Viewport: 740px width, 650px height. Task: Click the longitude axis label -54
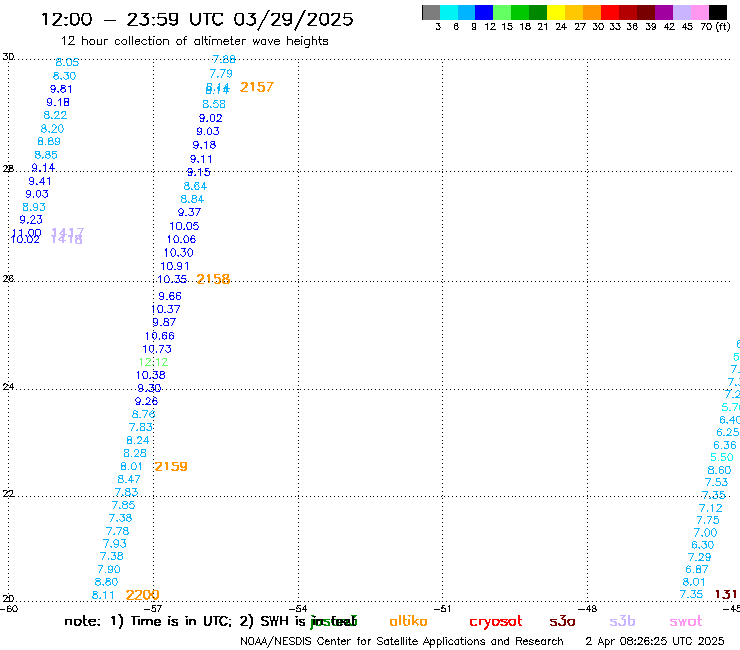[299, 608]
